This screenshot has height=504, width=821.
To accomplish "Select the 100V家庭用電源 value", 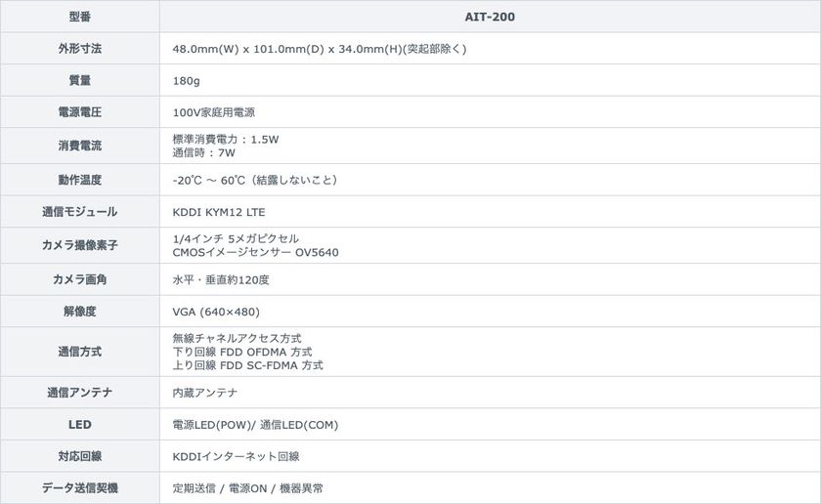I will coord(214,112).
